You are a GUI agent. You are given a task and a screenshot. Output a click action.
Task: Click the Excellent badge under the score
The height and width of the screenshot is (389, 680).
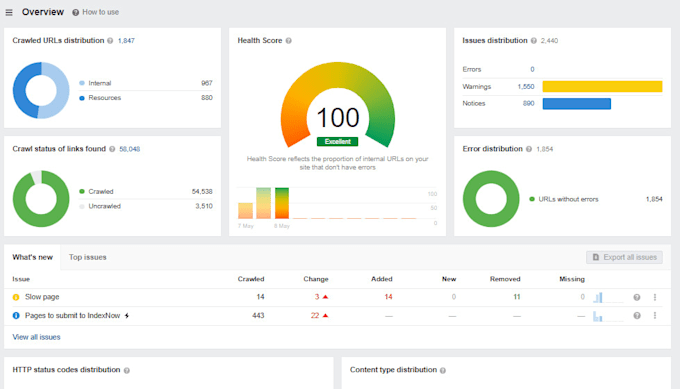337,141
